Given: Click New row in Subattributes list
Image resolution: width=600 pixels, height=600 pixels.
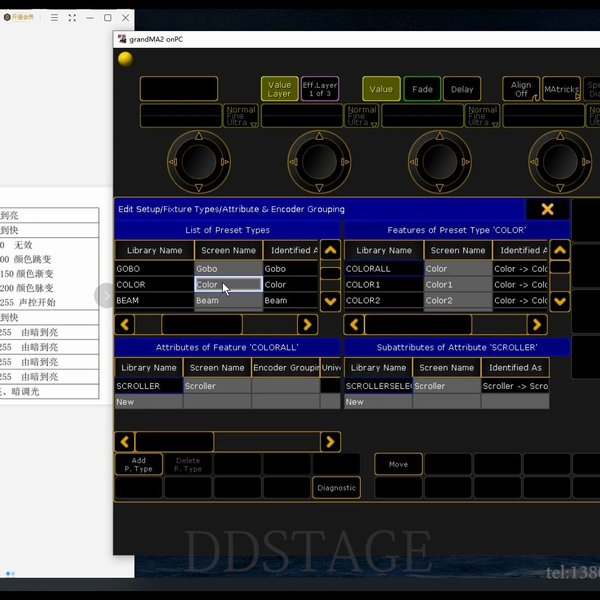Looking at the screenshot, I should point(378,402).
